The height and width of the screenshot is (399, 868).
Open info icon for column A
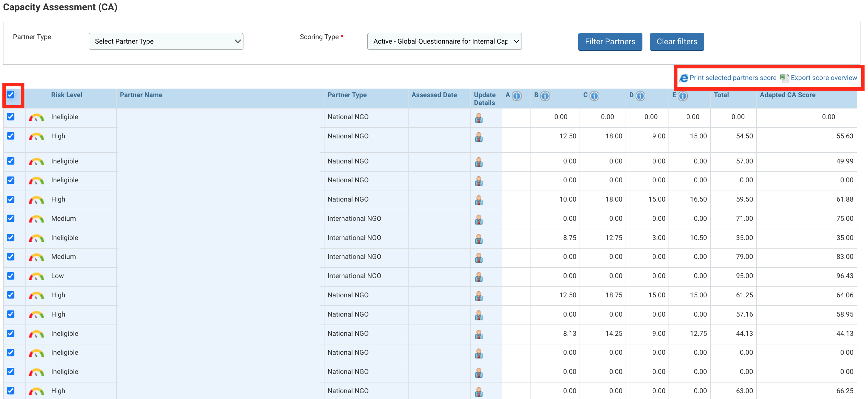point(516,96)
